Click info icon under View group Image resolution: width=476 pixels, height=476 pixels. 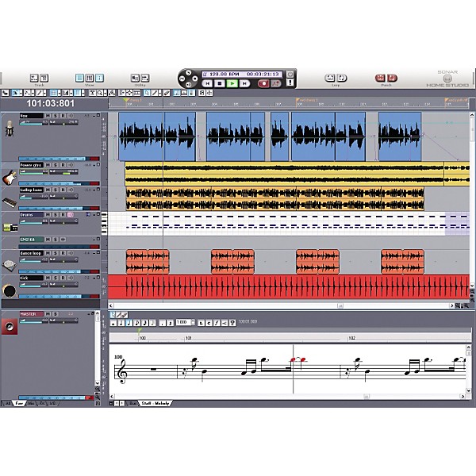[x=100, y=78]
